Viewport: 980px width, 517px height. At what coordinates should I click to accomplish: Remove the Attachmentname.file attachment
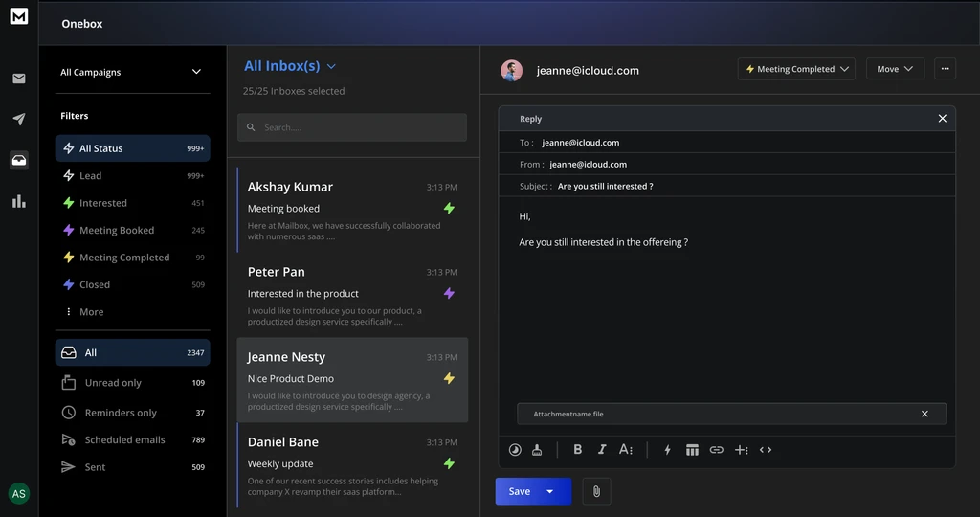pos(924,414)
